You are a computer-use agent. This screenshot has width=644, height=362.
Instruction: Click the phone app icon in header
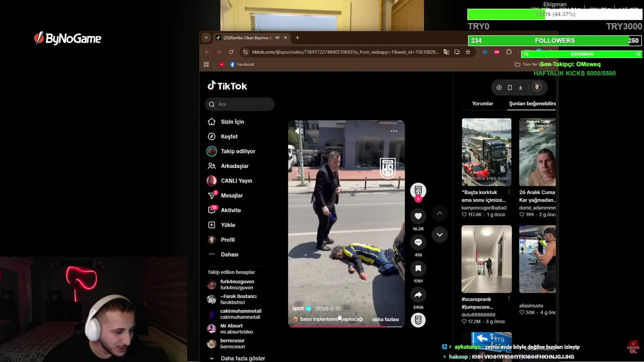pos(510,87)
